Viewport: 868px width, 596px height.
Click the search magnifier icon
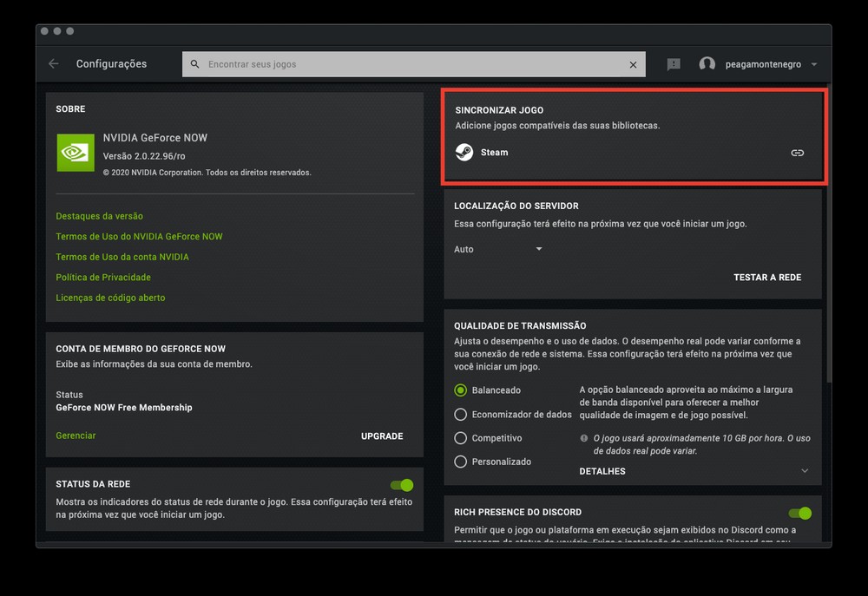pyautogui.click(x=194, y=64)
